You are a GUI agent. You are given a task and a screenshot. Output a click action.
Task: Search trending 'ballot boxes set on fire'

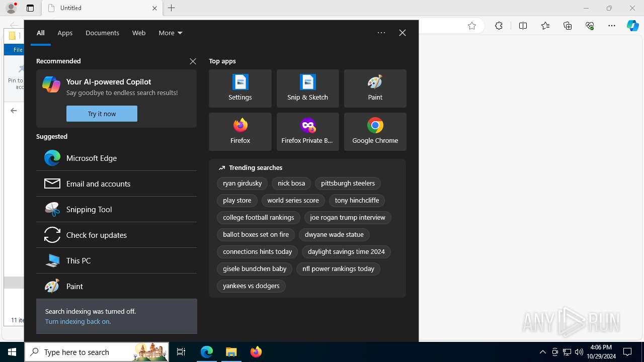[256, 235]
